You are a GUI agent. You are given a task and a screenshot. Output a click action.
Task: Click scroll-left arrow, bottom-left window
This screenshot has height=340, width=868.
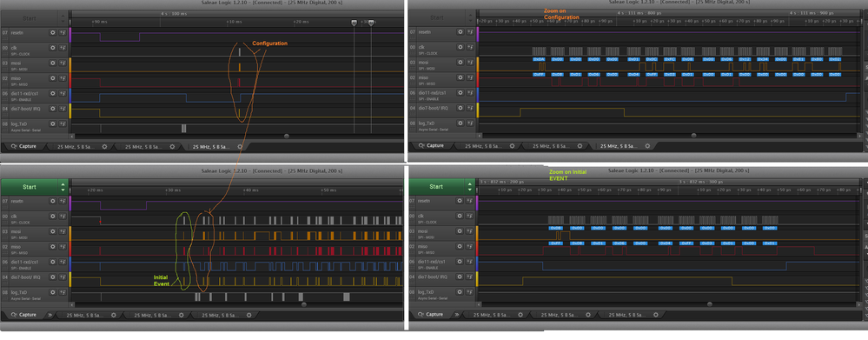point(71,304)
